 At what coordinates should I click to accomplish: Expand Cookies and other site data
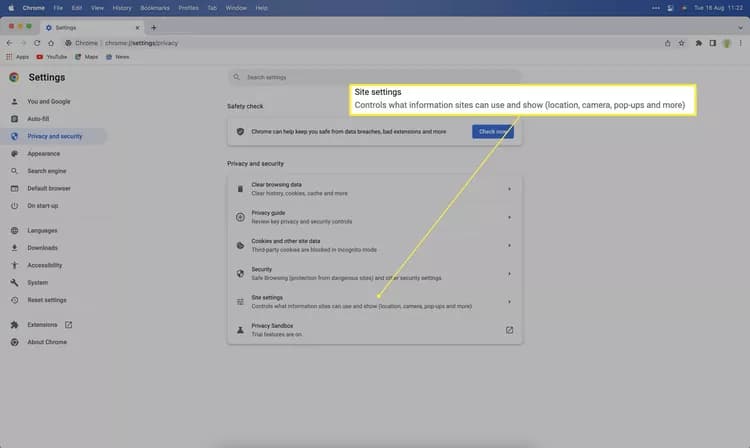point(375,245)
